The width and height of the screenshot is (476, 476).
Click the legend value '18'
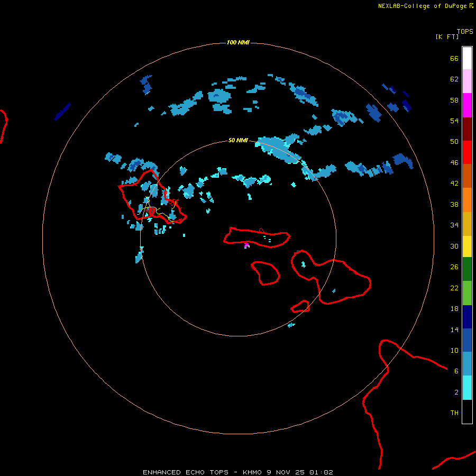(x=454, y=309)
